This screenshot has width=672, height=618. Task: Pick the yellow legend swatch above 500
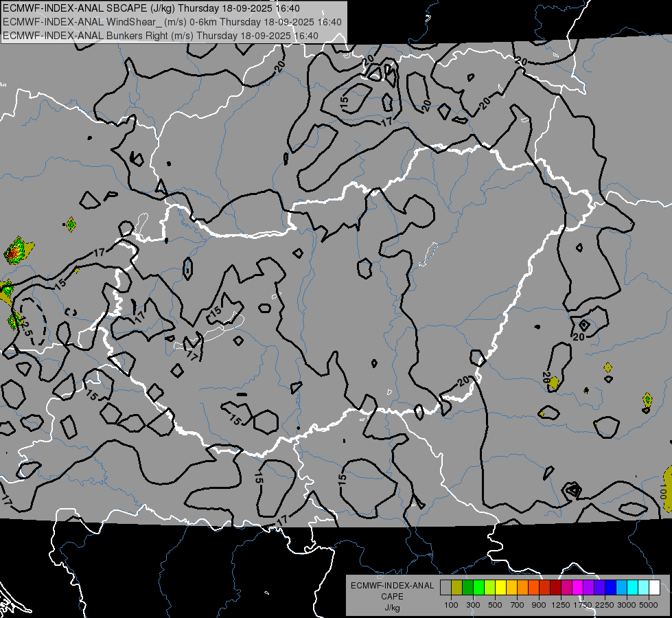[500, 588]
